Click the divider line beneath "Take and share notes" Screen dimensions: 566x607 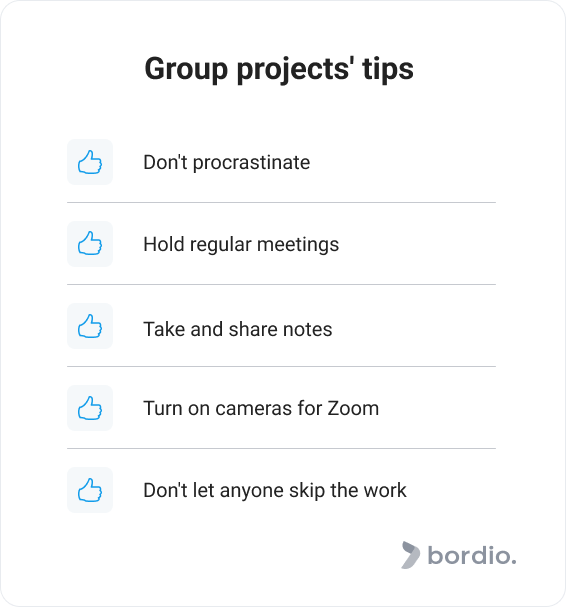click(281, 367)
